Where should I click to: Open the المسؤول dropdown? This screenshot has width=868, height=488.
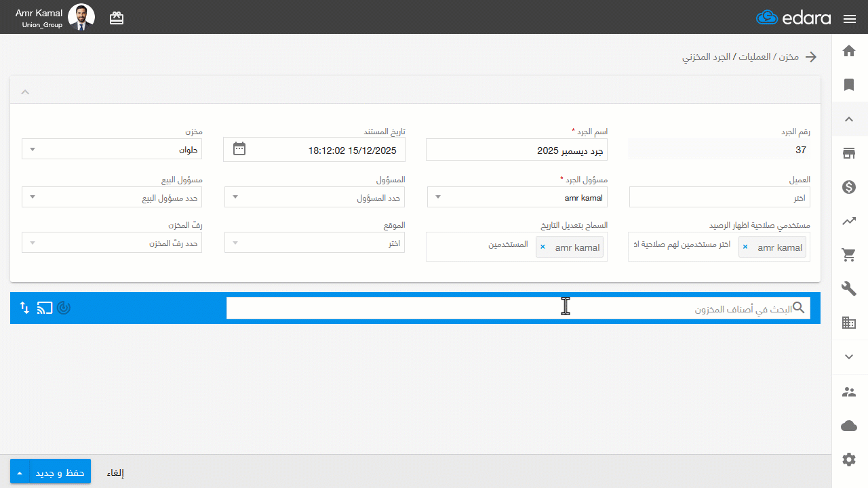(x=315, y=197)
